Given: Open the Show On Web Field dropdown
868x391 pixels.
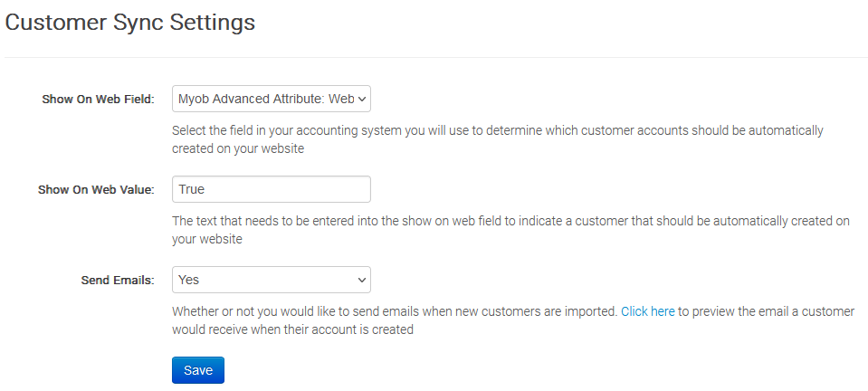Looking at the screenshot, I should (x=271, y=99).
